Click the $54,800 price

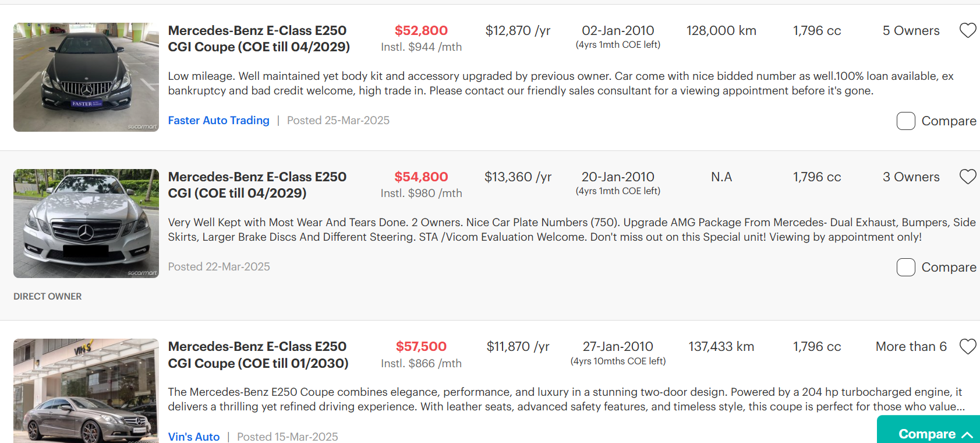[421, 177]
